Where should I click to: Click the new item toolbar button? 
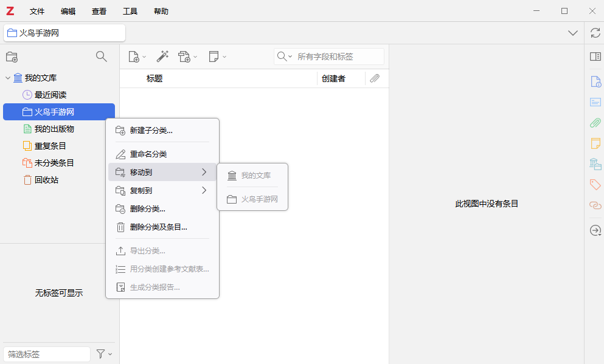click(x=137, y=57)
